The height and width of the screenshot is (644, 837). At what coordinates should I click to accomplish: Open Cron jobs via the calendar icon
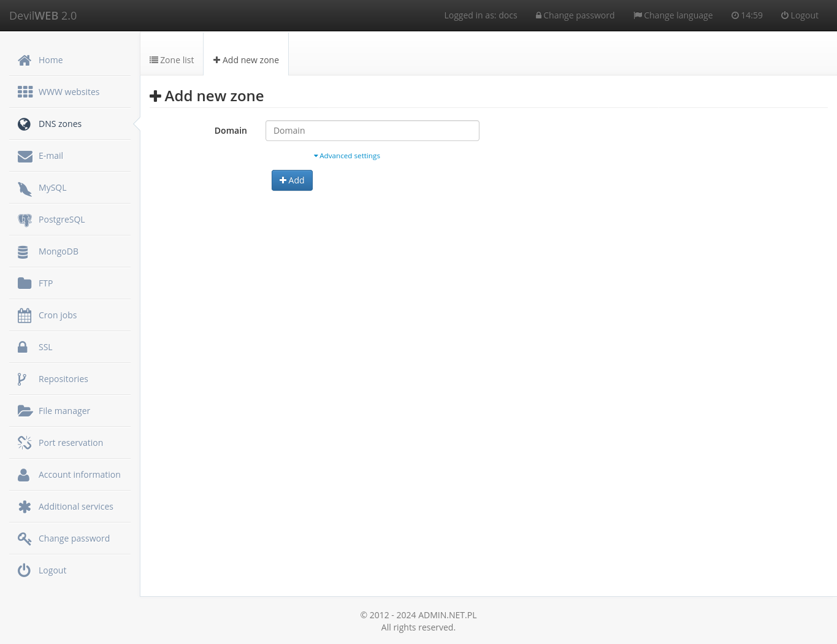click(25, 315)
